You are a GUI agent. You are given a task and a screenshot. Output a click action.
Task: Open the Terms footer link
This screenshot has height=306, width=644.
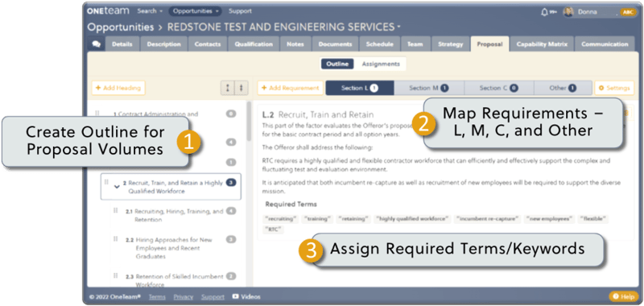(x=157, y=297)
